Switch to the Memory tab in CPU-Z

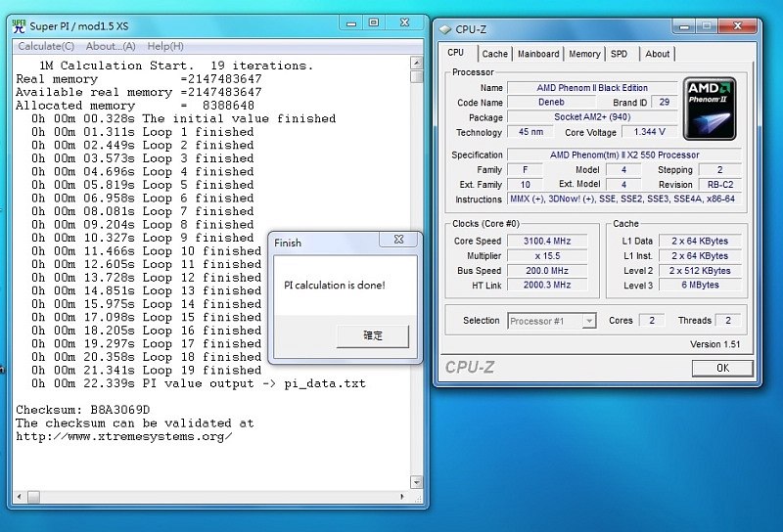click(x=584, y=54)
